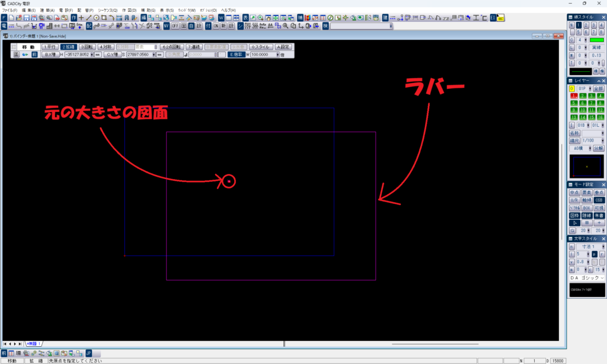Click the 表 display category icon
607x364 pixels.
pos(245,18)
